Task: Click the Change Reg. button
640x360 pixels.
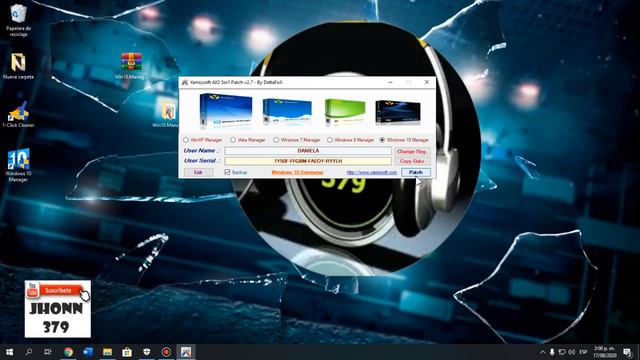Action: [x=412, y=151]
